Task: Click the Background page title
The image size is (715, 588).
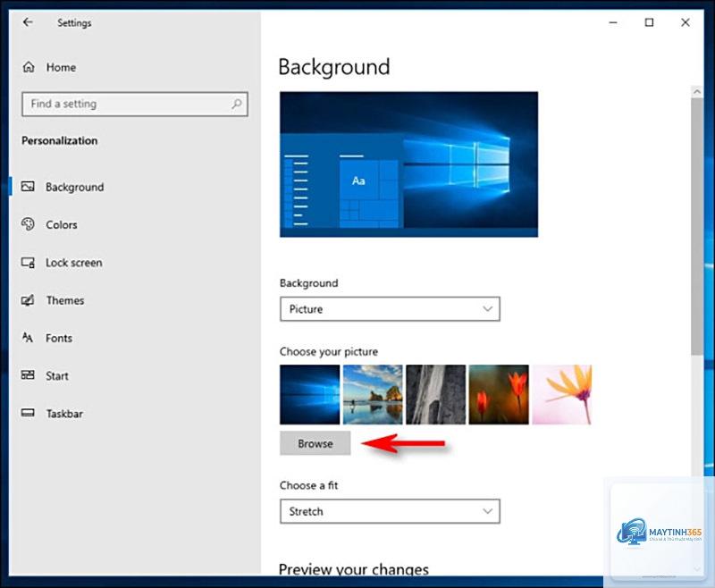Action: click(x=333, y=67)
